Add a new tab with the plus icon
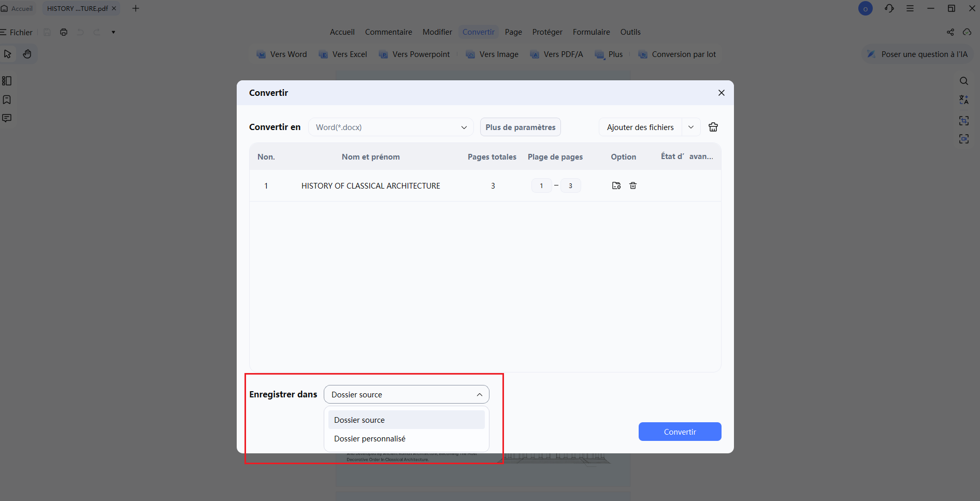Screen dimensions: 980x501 click(136, 8)
